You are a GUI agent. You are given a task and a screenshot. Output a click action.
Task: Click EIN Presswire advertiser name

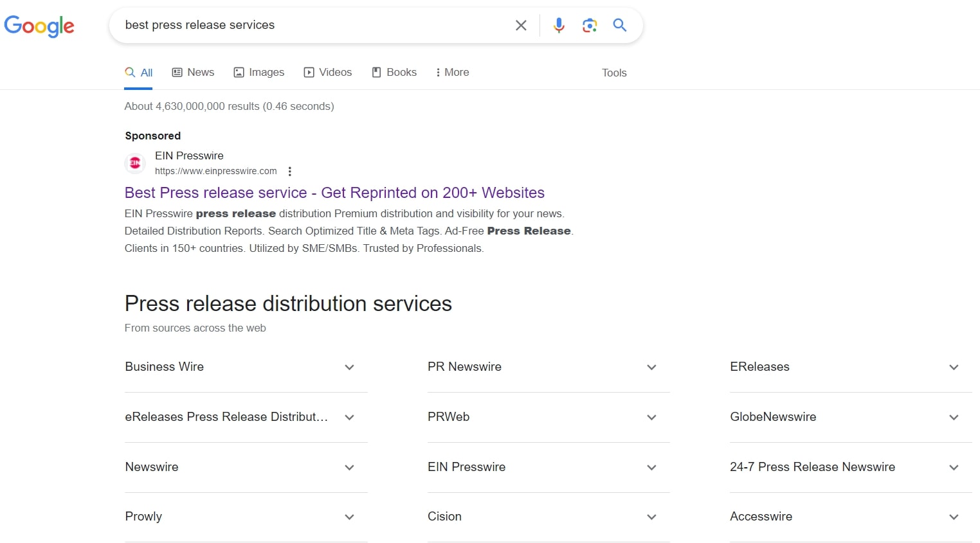coord(189,156)
